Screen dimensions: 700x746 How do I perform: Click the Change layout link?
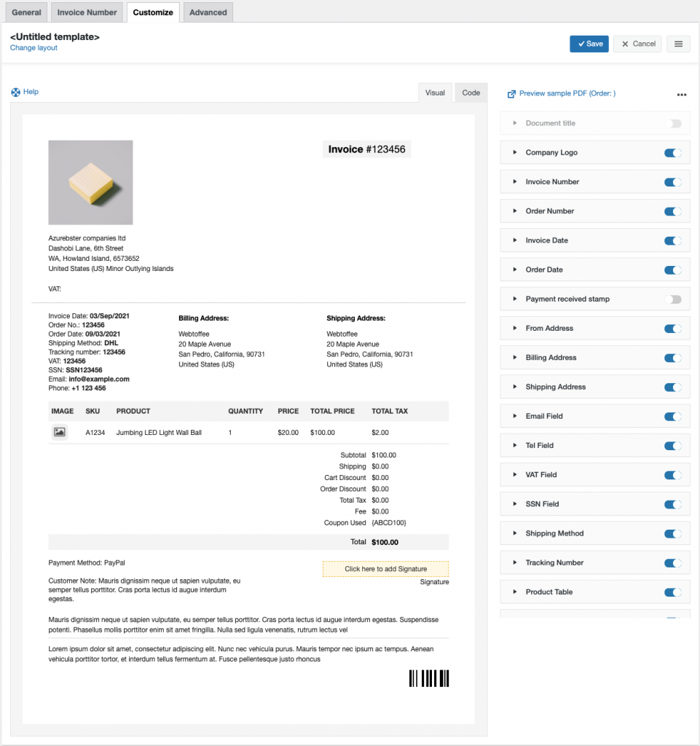pyautogui.click(x=34, y=47)
